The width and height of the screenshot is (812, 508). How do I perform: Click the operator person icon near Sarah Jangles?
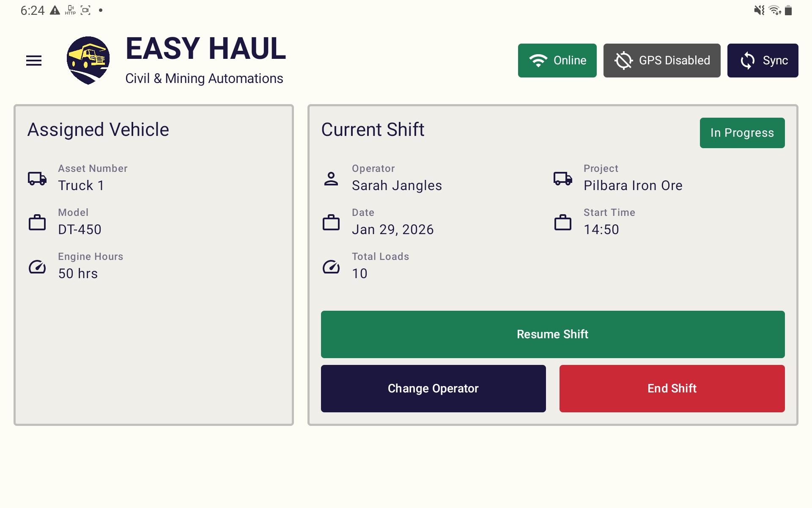331,179
